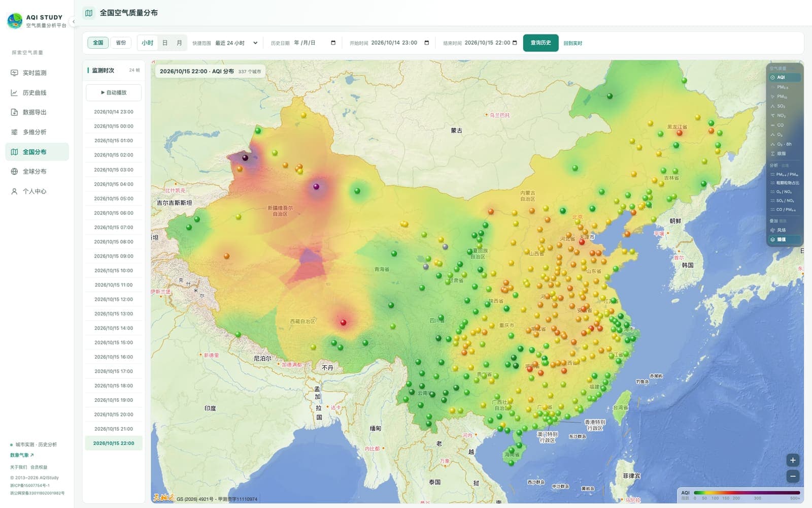Toggle the 风场 wind overlay
Screen dimensions: 812x508
(x=785, y=230)
